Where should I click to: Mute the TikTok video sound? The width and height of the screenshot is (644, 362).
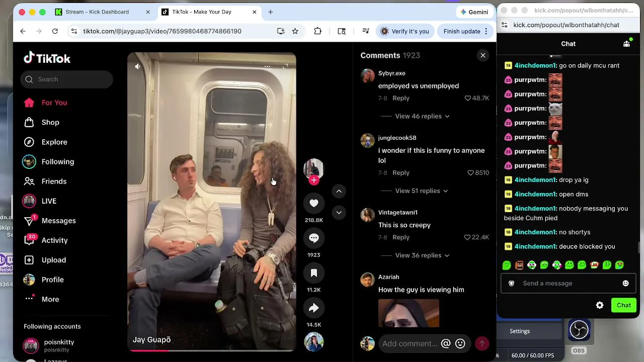138,66
